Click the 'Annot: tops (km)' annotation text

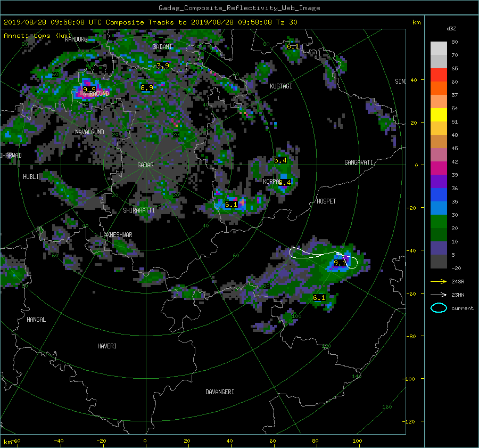pyautogui.click(x=37, y=36)
